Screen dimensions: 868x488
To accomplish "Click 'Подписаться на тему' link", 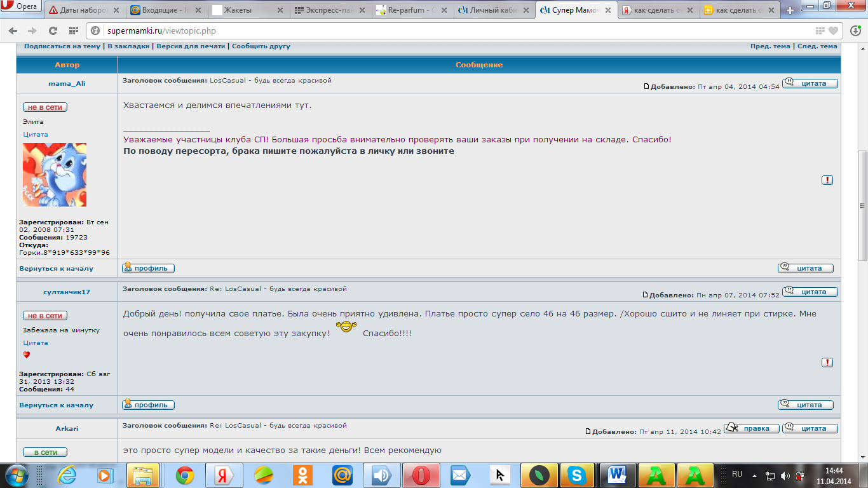I will pos(62,46).
